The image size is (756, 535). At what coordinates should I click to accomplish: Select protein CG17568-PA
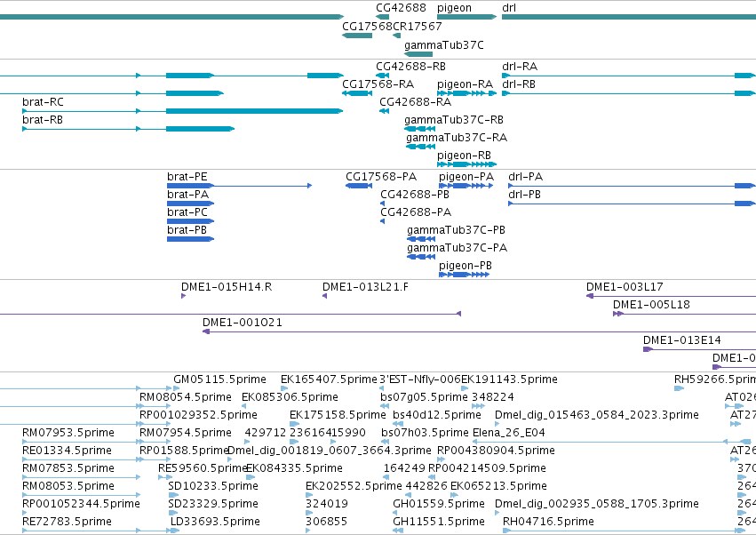pyautogui.click(x=381, y=177)
